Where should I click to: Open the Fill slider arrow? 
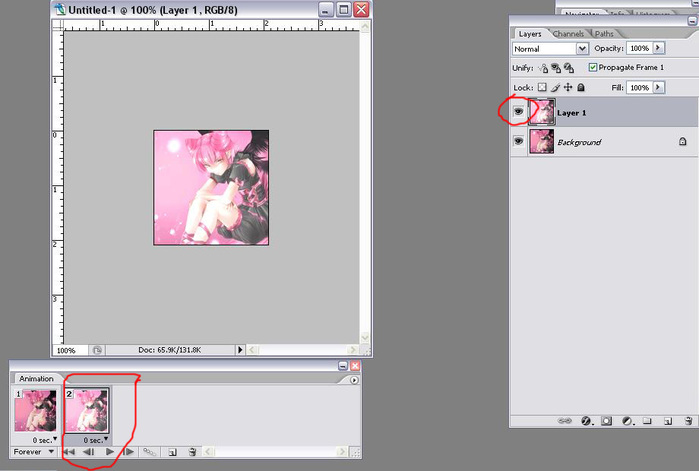pos(658,87)
